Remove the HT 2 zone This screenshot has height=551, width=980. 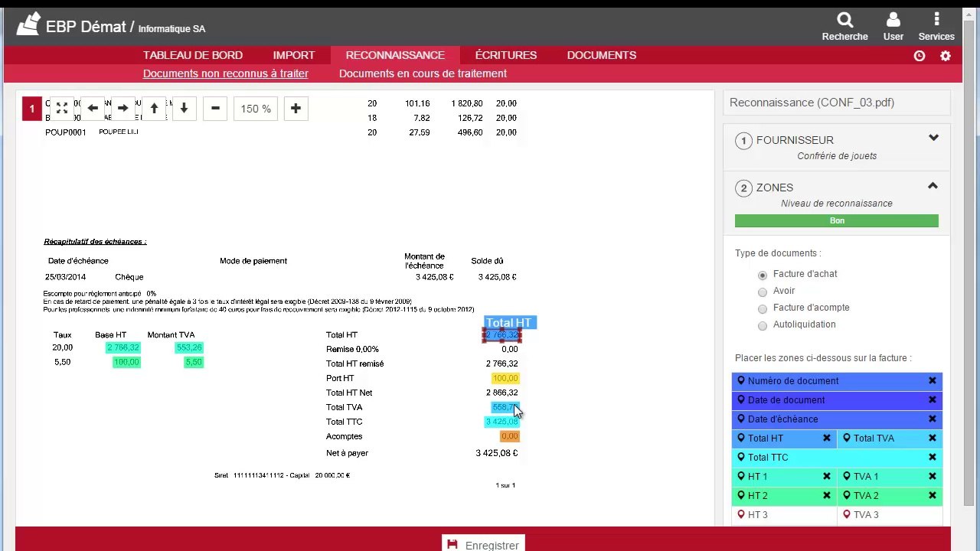click(827, 496)
